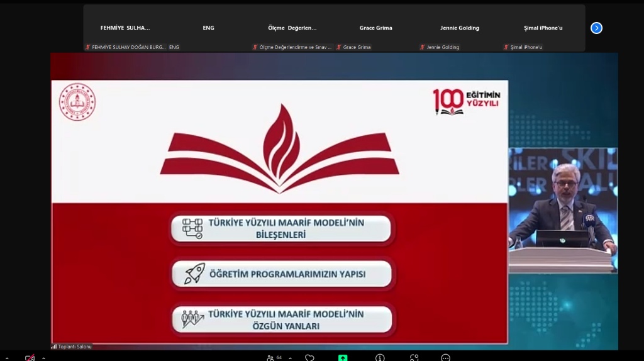The height and width of the screenshot is (361, 644).
Task: Click Türkiye Yüzyılı Maarif Modeli'nin Özgün Yanları
Action: [280, 319]
